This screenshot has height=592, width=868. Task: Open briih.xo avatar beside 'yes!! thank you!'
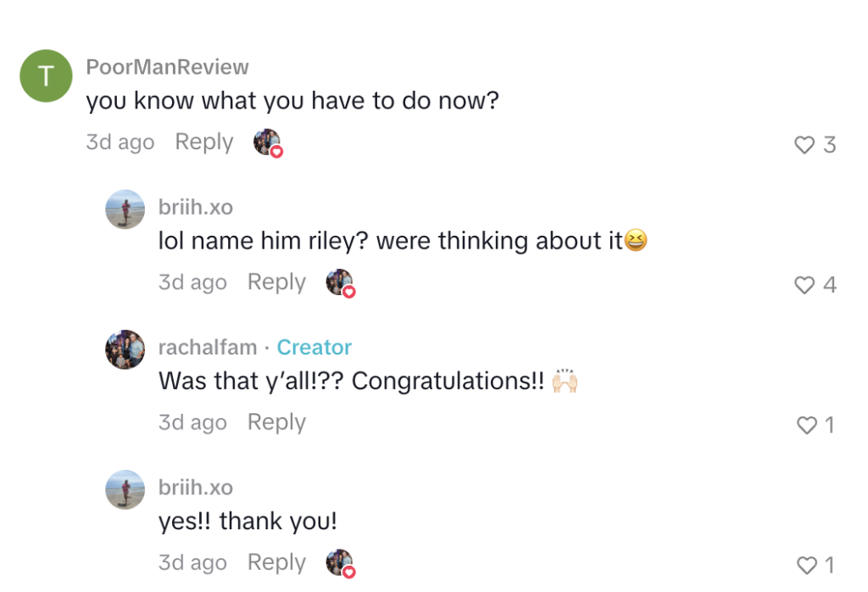125,489
